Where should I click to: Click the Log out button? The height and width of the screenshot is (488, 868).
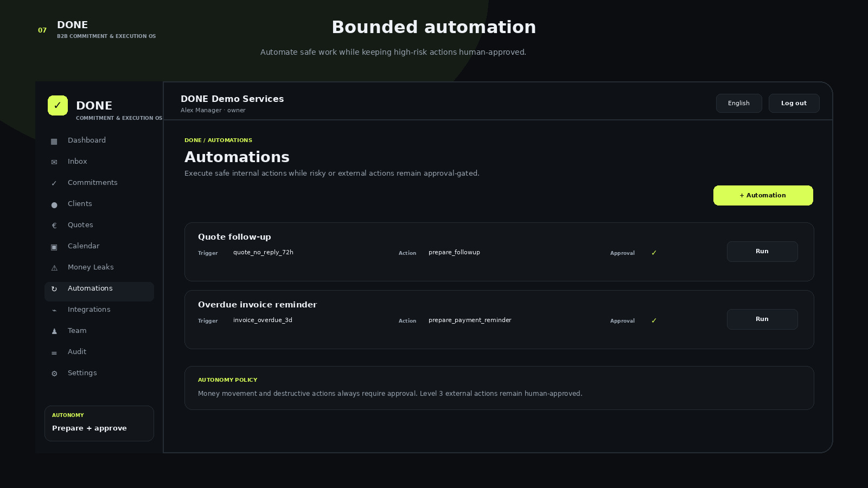click(x=794, y=103)
